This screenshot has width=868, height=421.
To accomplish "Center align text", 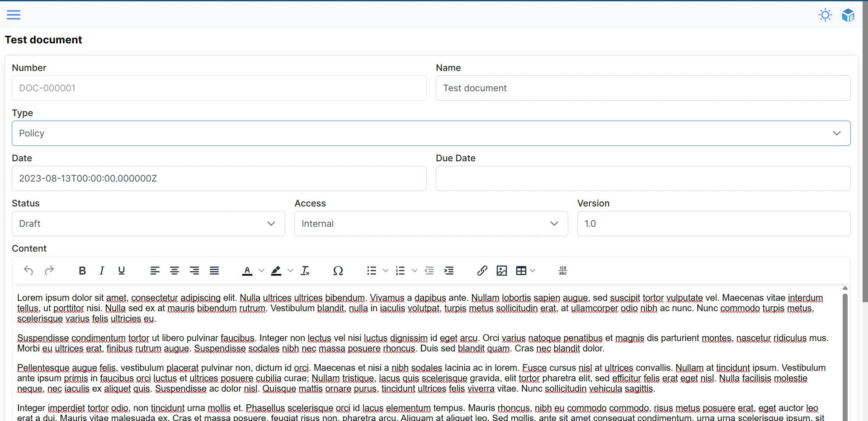I will [175, 271].
